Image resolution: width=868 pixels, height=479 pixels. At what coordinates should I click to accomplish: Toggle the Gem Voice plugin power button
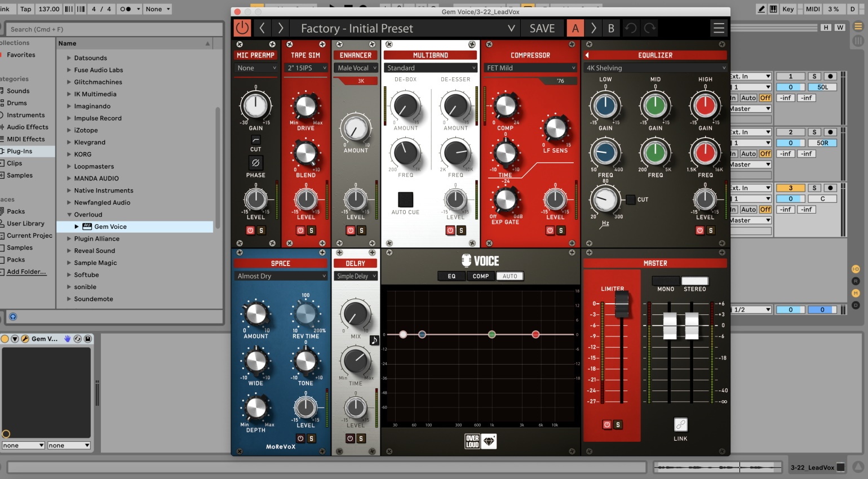[x=242, y=28]
